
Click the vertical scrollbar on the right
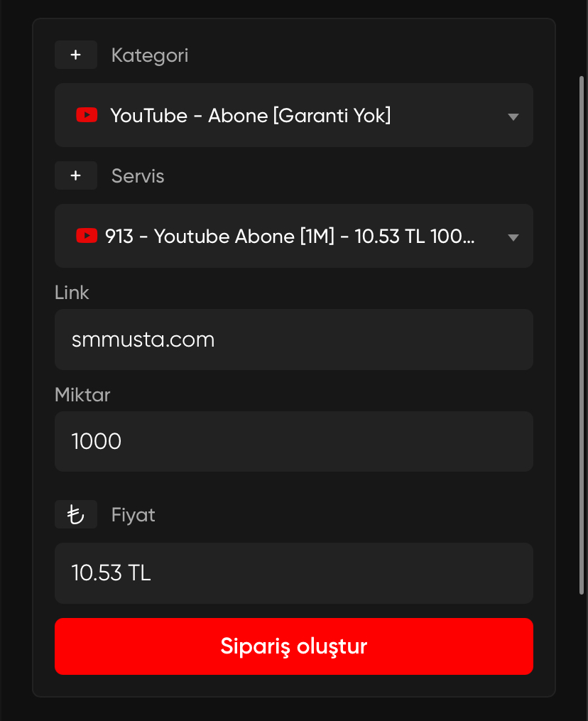(581, 335)
